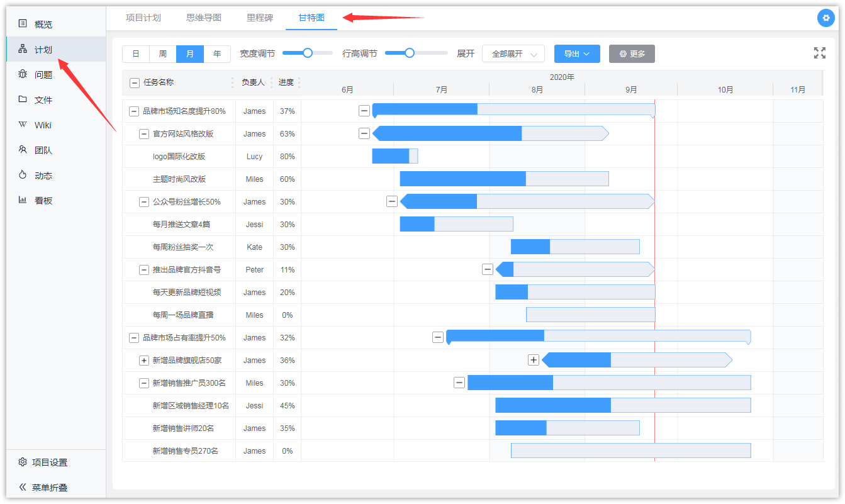
Task: Switch timeline scale to 年 (year)
Action: [x=217, y=54]
